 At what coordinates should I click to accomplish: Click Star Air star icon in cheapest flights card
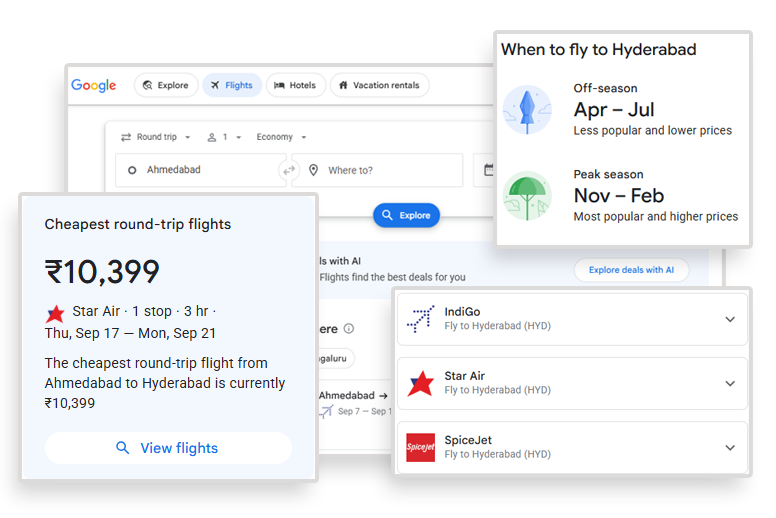click(55, 313)
